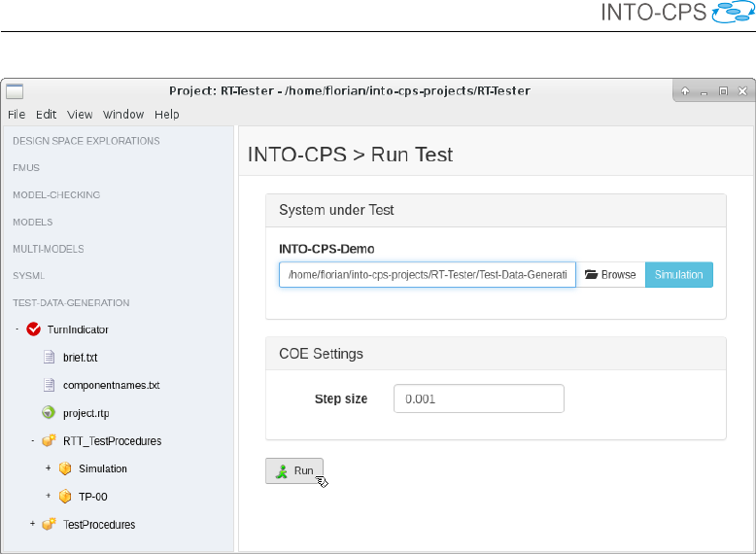Expand the TP-00 tree node
Image resolution: width=756 pixels, height=554 pixels.
pyautogui.click(x=49, y=497)
